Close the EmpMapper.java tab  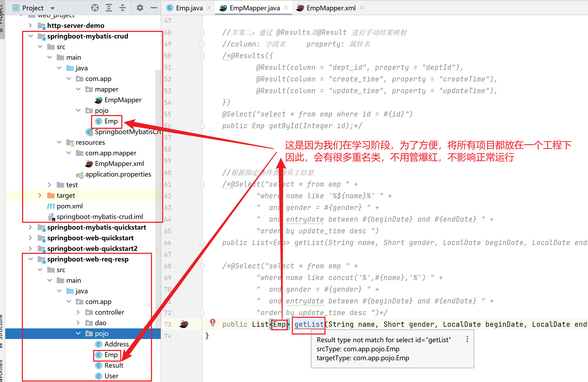pyautogui.click(x=286, y=8)
